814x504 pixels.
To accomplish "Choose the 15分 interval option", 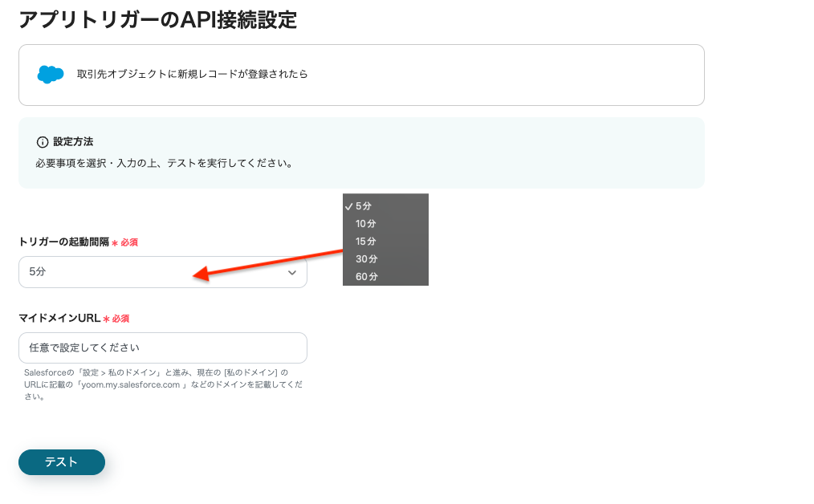I will coord(365,242).
